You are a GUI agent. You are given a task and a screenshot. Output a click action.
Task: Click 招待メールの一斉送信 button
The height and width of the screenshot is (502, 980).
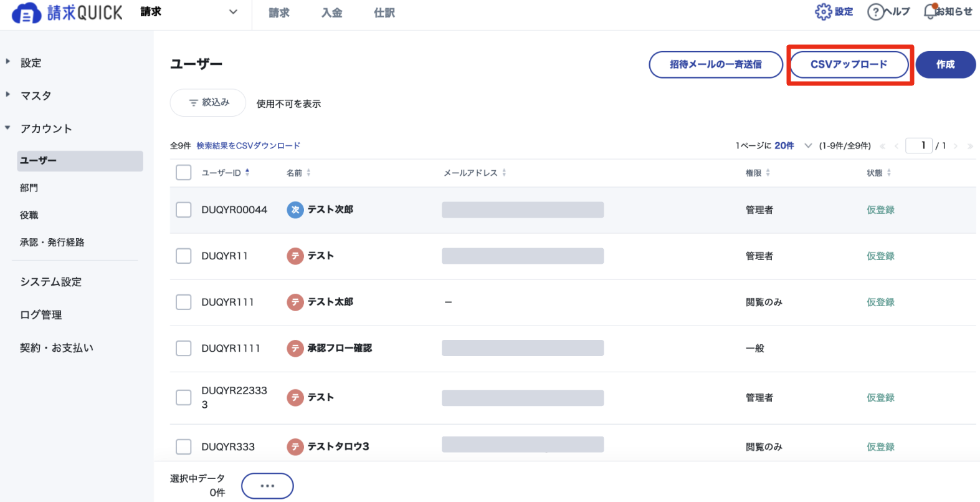(716, 65)
